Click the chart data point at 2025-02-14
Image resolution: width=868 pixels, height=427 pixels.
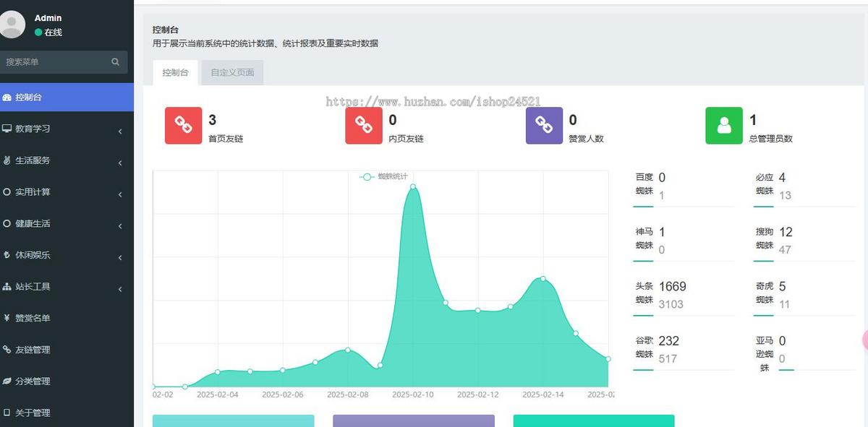point(543,279)
